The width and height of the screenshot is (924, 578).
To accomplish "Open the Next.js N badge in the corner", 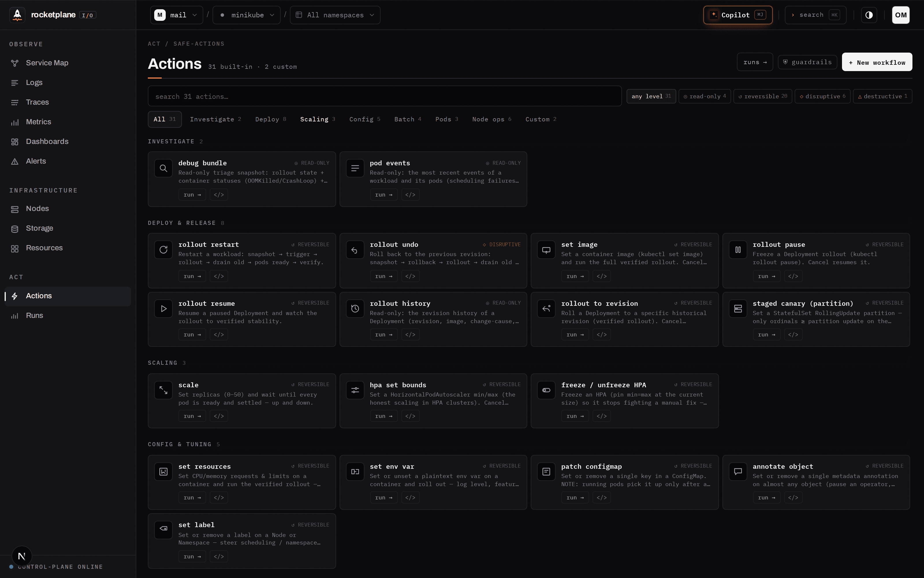I will [x=22, y=556].
